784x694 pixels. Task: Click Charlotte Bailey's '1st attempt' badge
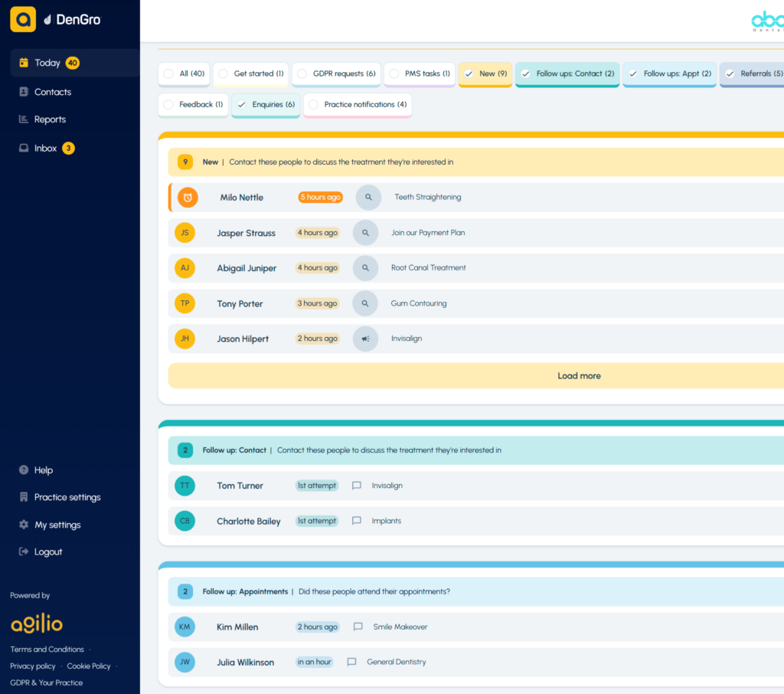(x=316, y=521)
